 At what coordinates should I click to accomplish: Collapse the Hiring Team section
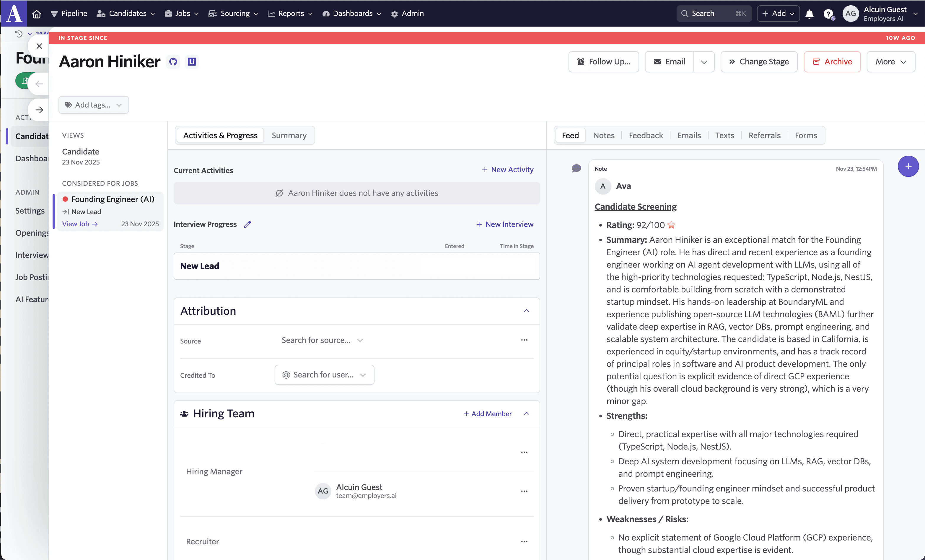(x=526, y=413)
